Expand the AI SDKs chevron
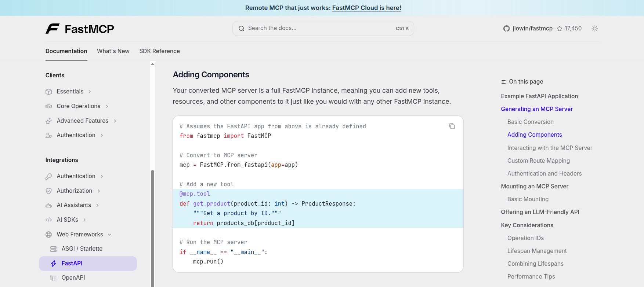This screenshot has width=644, height=287. (x=84, y=220)
